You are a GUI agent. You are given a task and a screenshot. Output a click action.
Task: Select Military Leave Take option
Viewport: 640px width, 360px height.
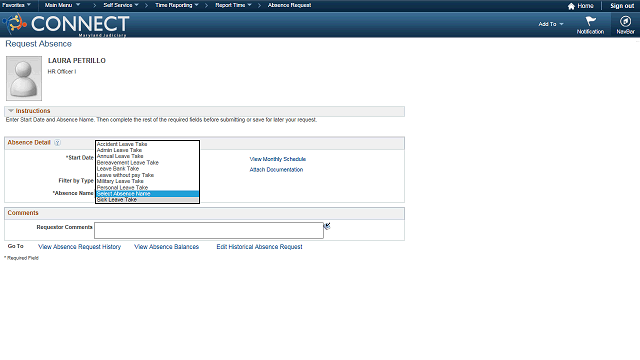147,181
